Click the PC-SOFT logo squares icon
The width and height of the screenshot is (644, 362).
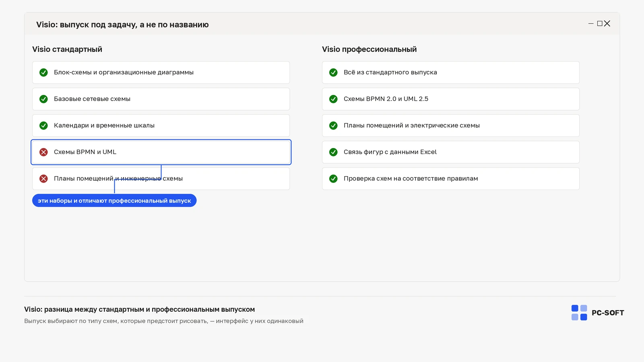(579, 313)
